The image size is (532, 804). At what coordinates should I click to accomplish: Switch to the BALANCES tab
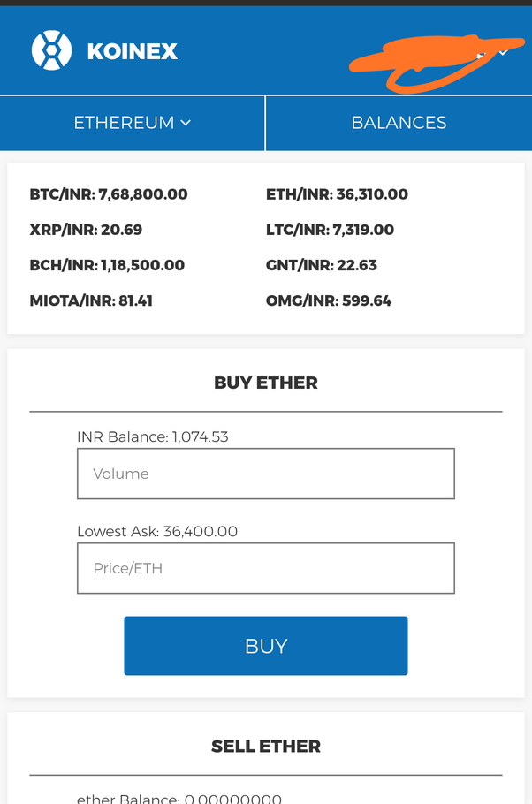pos(399,123)
